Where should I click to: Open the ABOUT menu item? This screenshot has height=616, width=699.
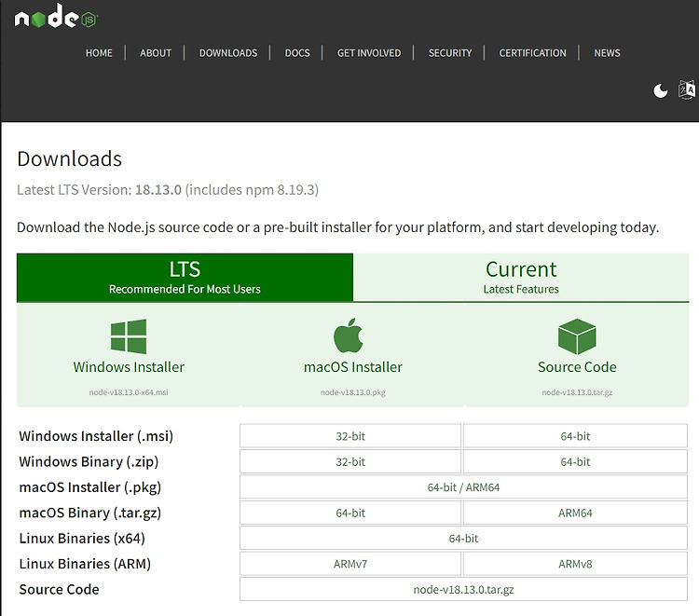tap(156, 53)
